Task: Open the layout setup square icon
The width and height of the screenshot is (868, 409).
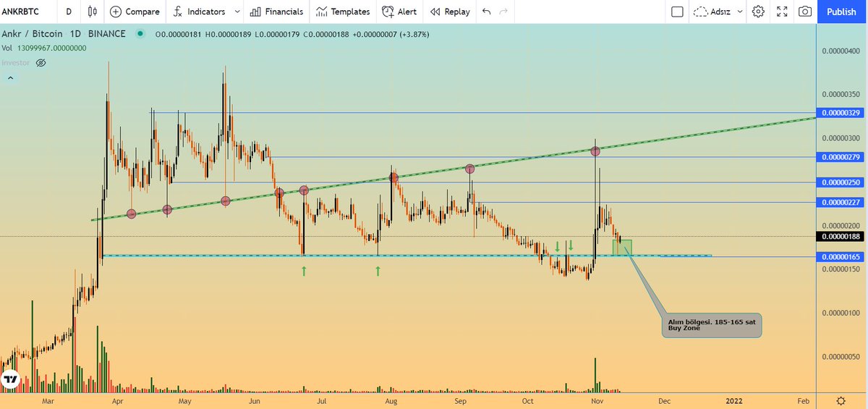Action: pos(677,12)
